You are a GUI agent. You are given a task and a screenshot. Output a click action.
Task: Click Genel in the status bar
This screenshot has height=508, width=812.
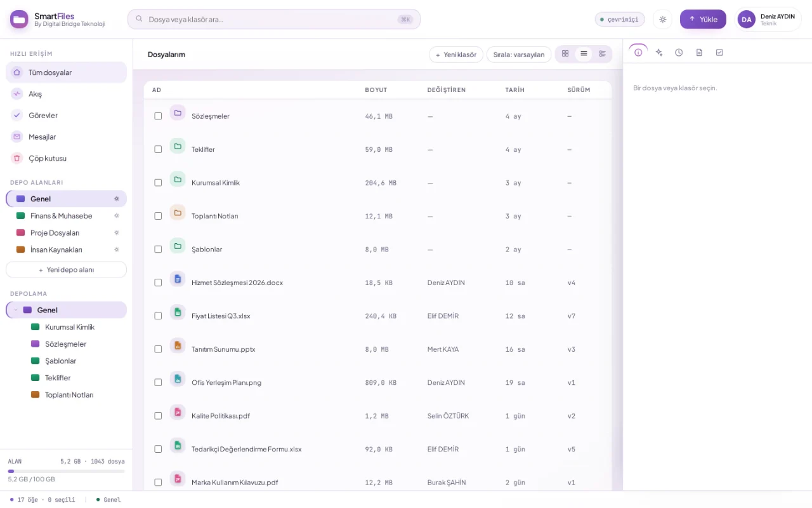(x=108, y=500)
